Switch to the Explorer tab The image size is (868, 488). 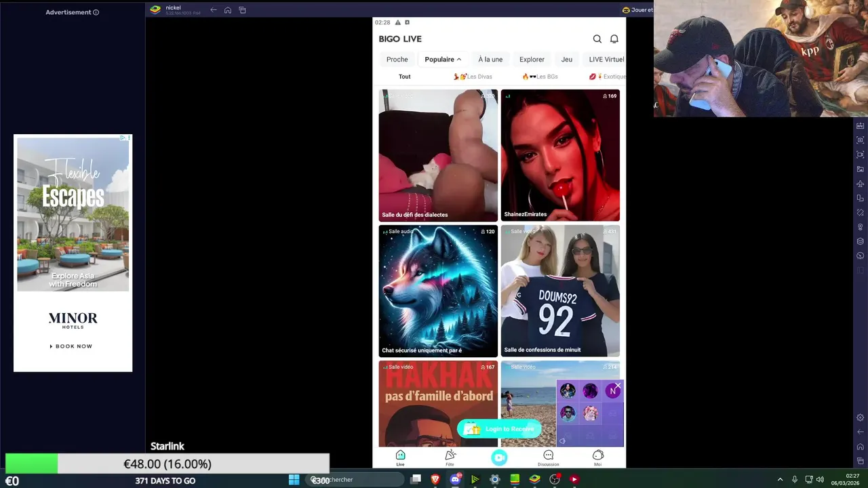(532, 60)
